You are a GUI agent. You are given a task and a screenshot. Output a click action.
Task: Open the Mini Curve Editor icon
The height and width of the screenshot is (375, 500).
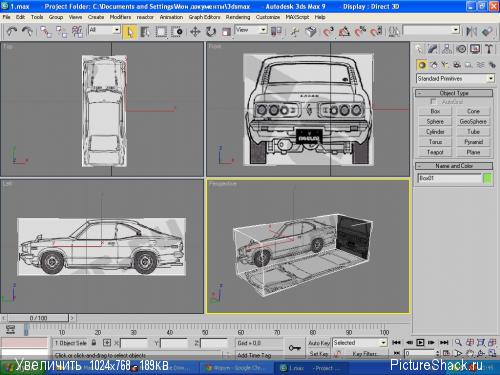coord(10,329)
